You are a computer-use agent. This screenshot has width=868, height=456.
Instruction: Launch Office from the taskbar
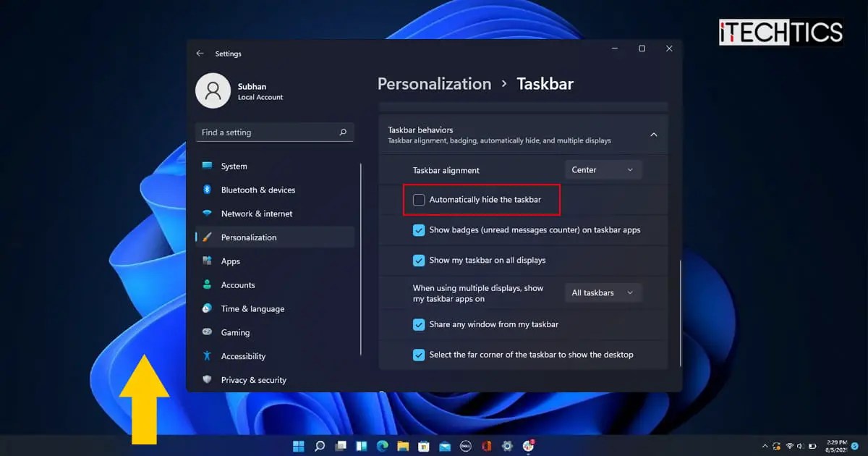click(488, 447)
